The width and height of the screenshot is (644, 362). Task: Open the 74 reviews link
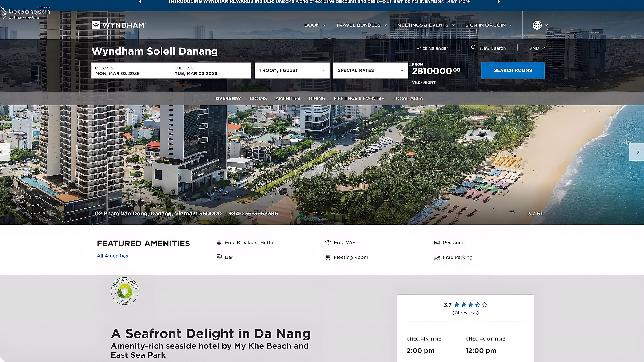click(x=465, y=313)
